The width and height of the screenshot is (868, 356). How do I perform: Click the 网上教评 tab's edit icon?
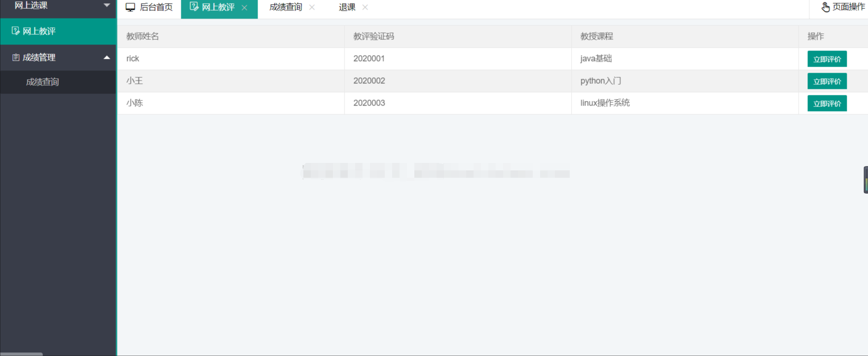point(194,6)
